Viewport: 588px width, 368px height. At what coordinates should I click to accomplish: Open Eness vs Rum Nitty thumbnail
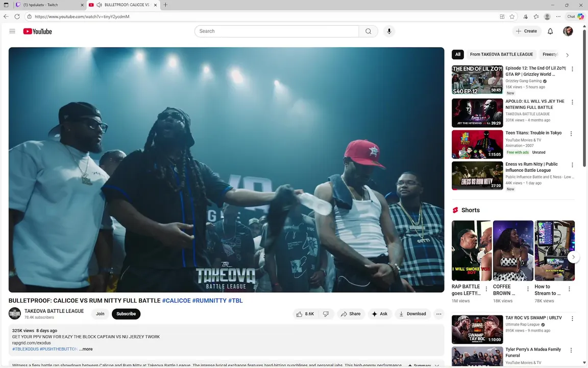(477, 176)
